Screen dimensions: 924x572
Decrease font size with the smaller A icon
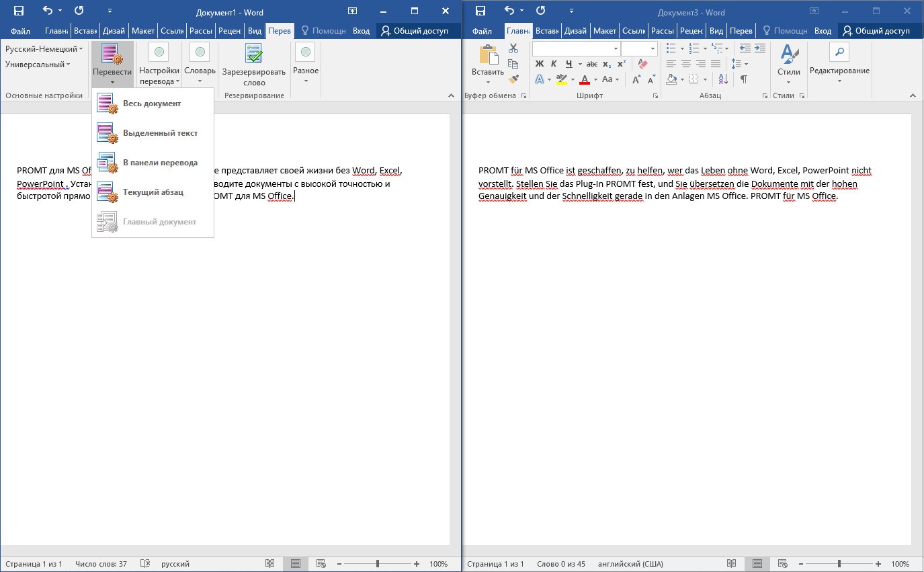coord(650,79)
